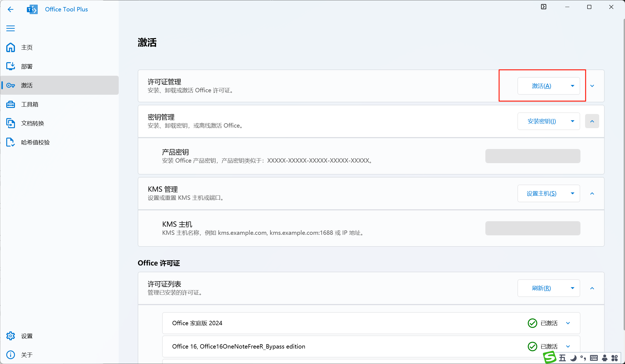This screenshot has width=625, height=364.
Task: Maximize the Office Tool Plus window
Action: (589, 7)
